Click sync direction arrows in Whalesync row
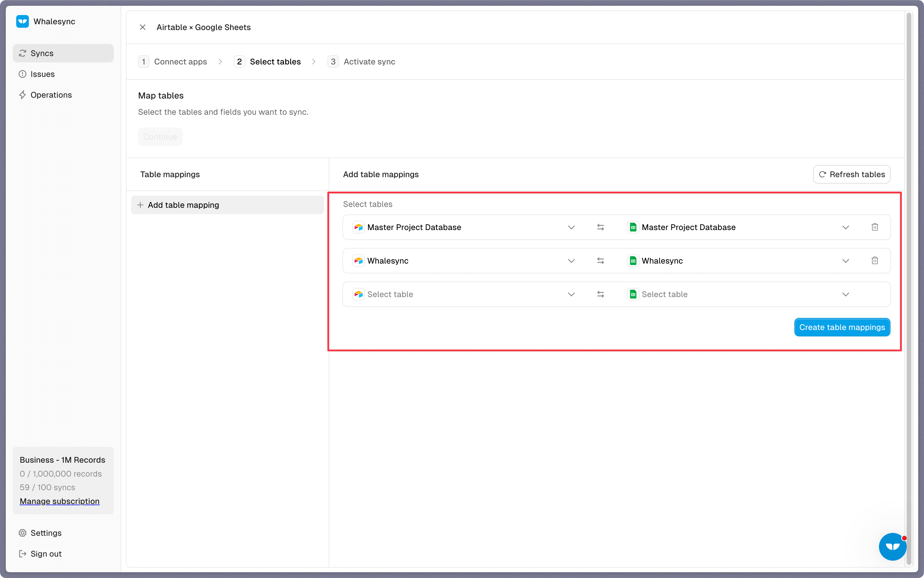924x578 pixels. (601, 261)
